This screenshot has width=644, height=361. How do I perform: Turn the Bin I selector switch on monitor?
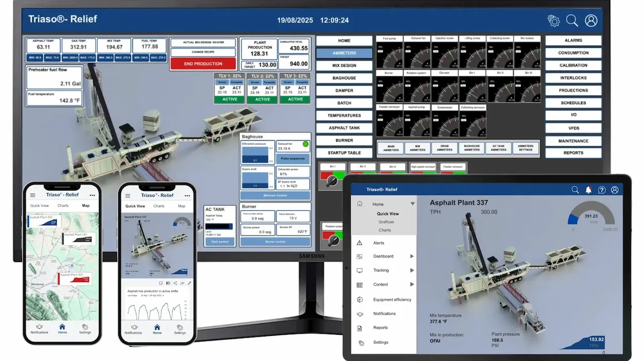pyautogui.click(x=331, y=182)
